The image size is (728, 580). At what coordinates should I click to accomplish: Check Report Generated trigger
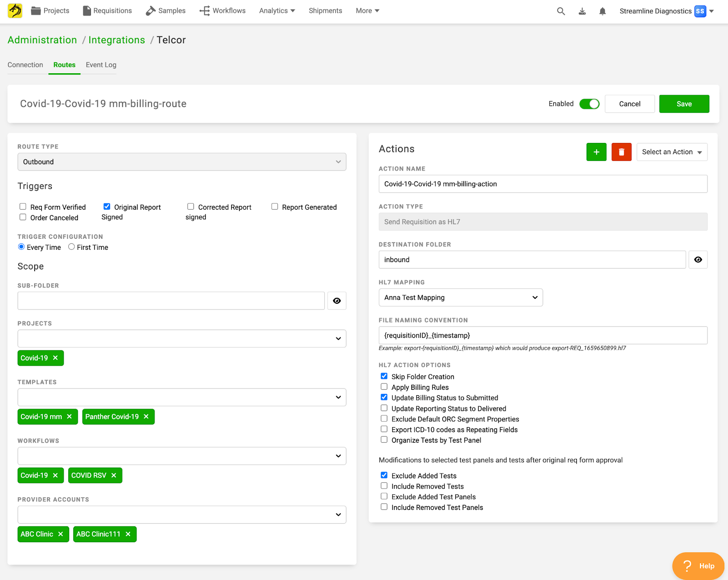tap(275, 207)
